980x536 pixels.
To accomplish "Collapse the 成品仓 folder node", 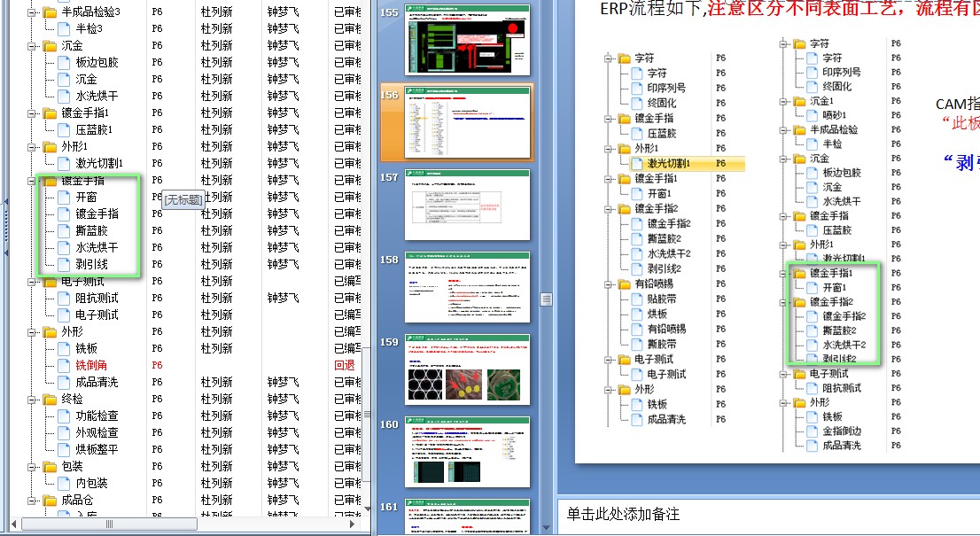I will [31, 501].
